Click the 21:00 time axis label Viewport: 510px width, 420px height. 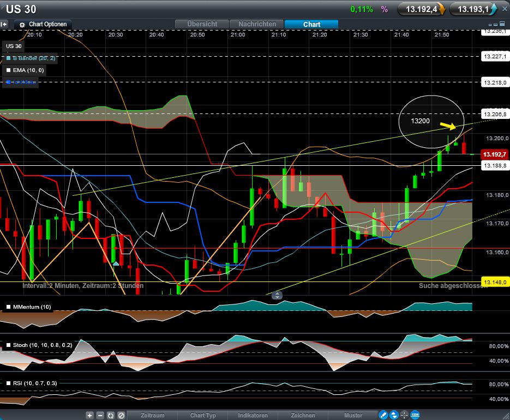238,34
